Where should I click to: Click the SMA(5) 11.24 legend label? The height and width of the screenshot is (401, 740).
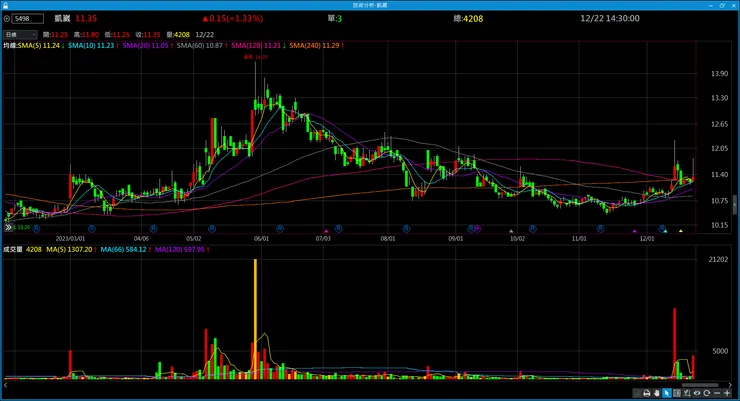(39, 46)
